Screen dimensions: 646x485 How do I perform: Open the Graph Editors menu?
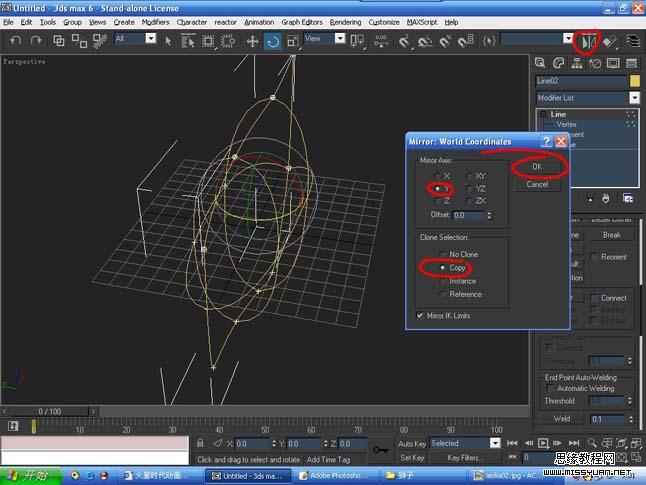coord(302,22)
